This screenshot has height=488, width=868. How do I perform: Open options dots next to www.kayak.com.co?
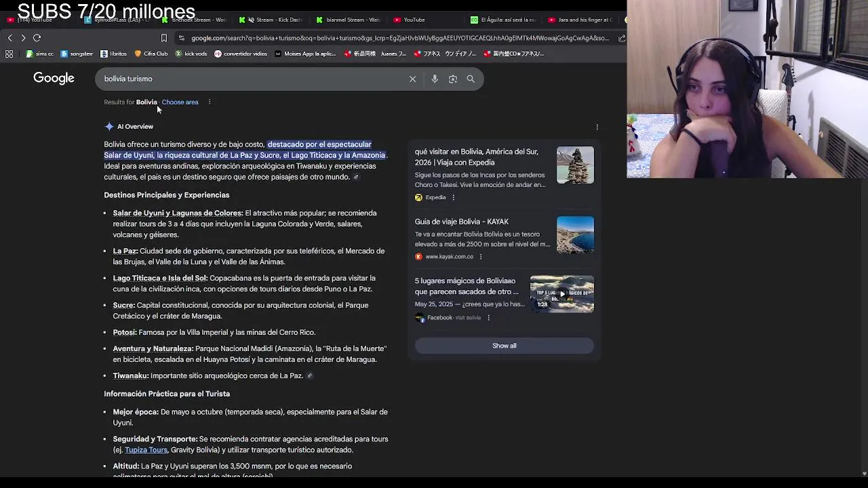tap(481, 257)
